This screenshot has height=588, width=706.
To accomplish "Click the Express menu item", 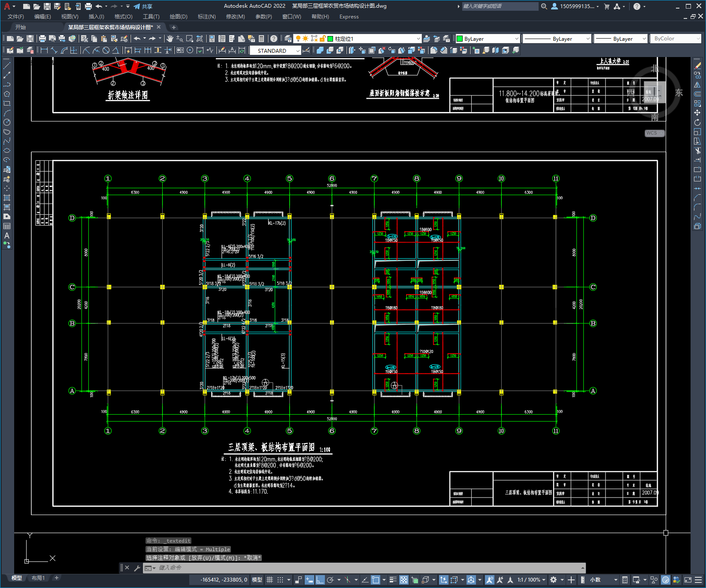I will tap(349, 17).
